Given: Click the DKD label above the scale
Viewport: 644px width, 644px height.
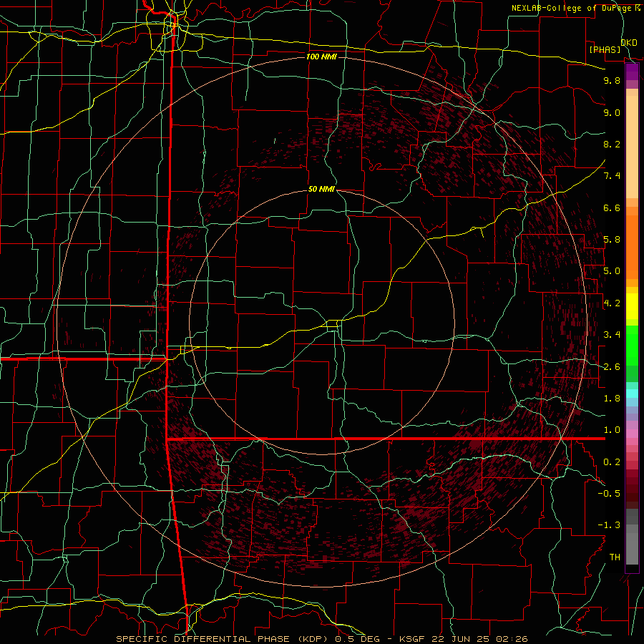Looking at the screenshot, I should pyautogui.click(x=629, y=42).
